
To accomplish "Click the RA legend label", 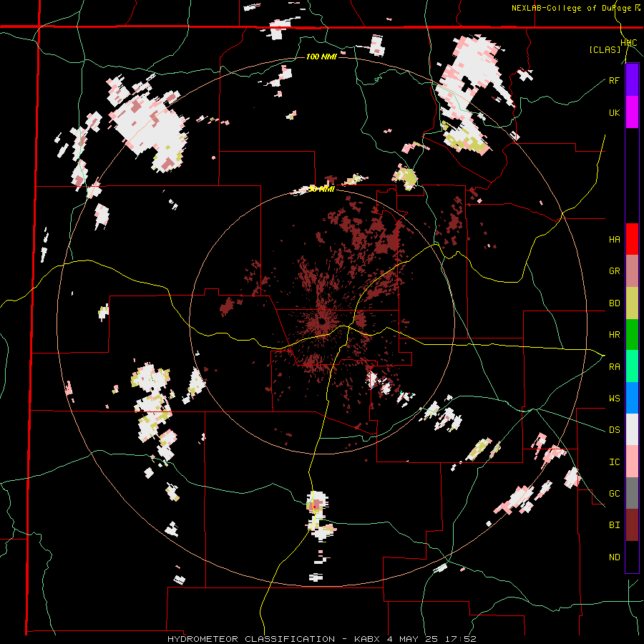I will [614, 367].
